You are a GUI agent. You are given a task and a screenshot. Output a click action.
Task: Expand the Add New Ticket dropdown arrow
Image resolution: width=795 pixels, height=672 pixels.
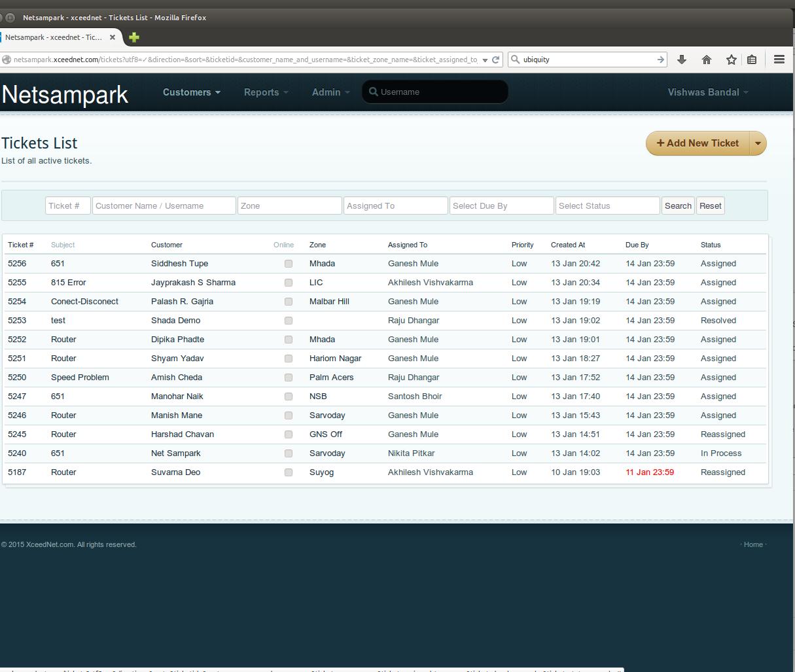[x=758, y=143]
